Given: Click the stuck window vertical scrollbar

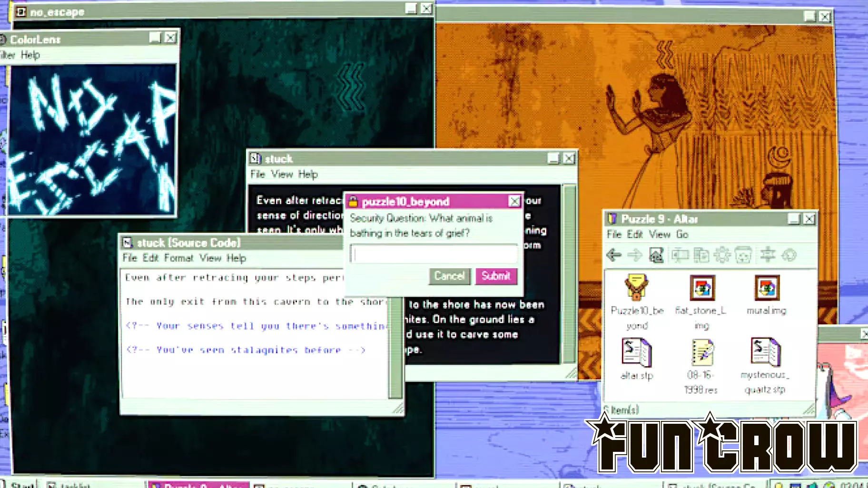Looking at the screenshot, I should (569, 274).
